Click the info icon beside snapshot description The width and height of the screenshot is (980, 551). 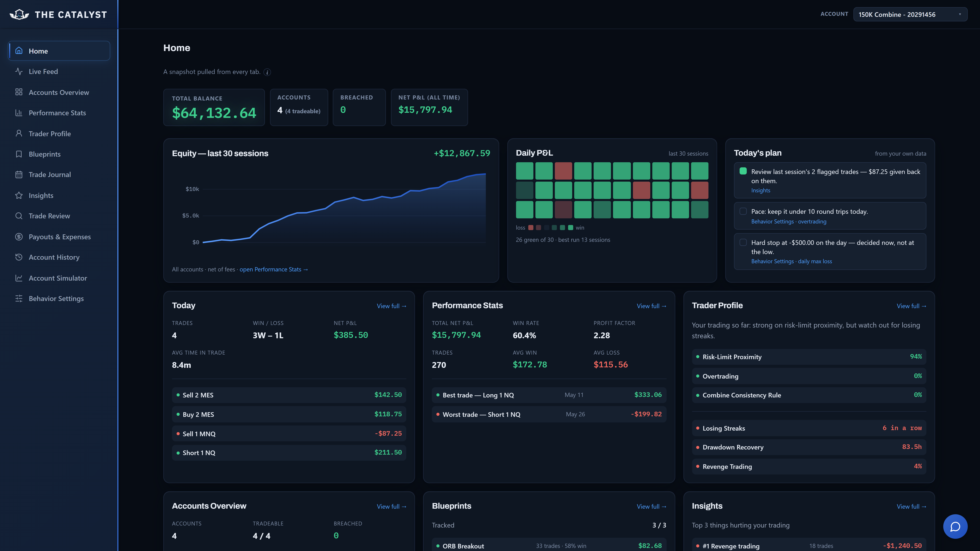(267, 72)
